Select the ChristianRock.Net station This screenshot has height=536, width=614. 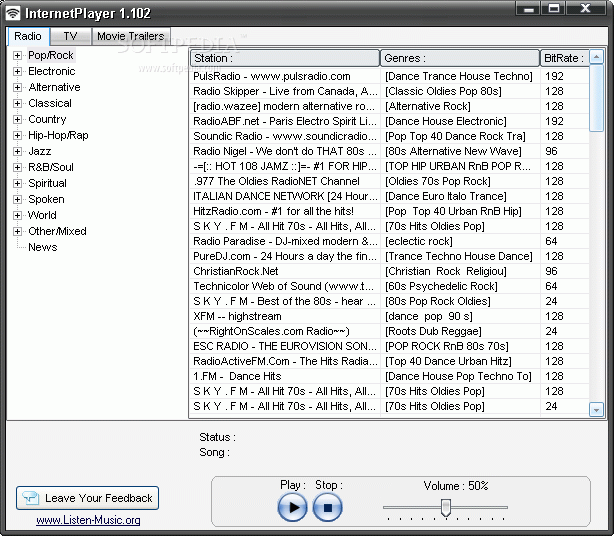[390, 271]
